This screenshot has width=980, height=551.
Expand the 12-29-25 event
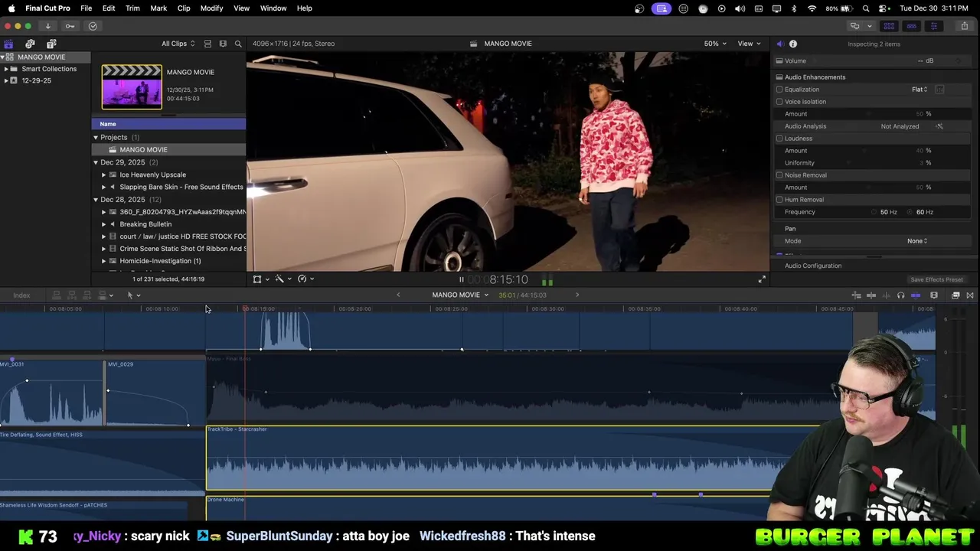click(x=6, y=80)
